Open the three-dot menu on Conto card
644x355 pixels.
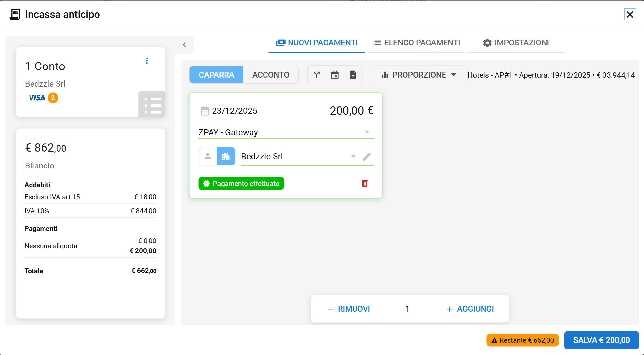[147, 61]
